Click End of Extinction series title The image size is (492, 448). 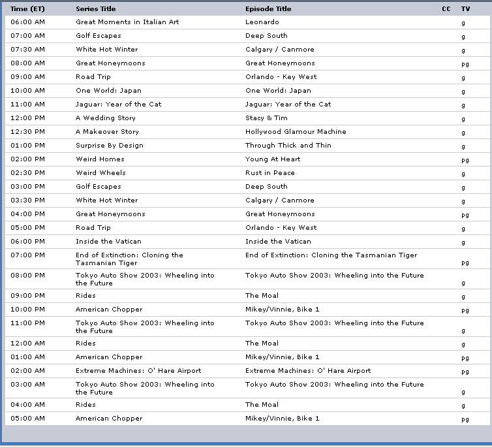point(129,259)
